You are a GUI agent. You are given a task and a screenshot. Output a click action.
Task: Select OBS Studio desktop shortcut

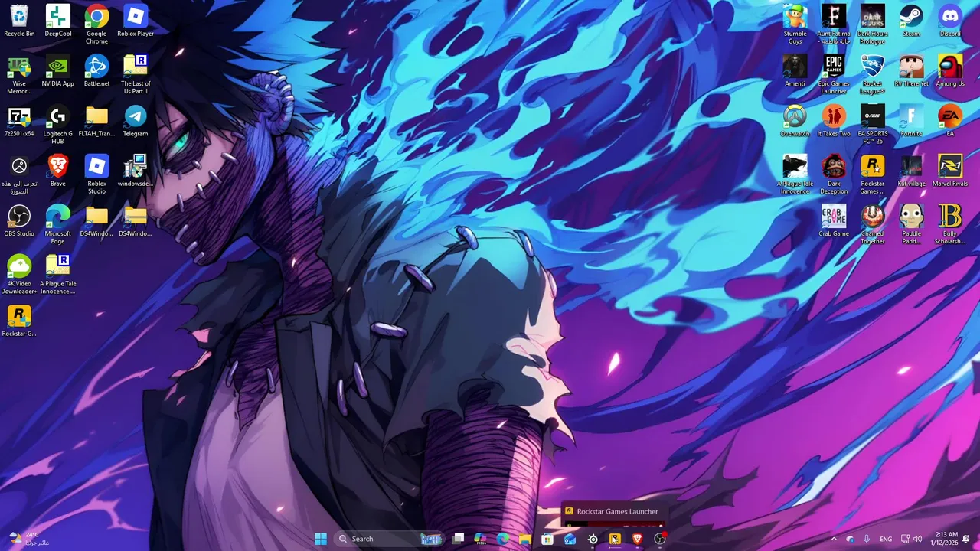(19, 220)
